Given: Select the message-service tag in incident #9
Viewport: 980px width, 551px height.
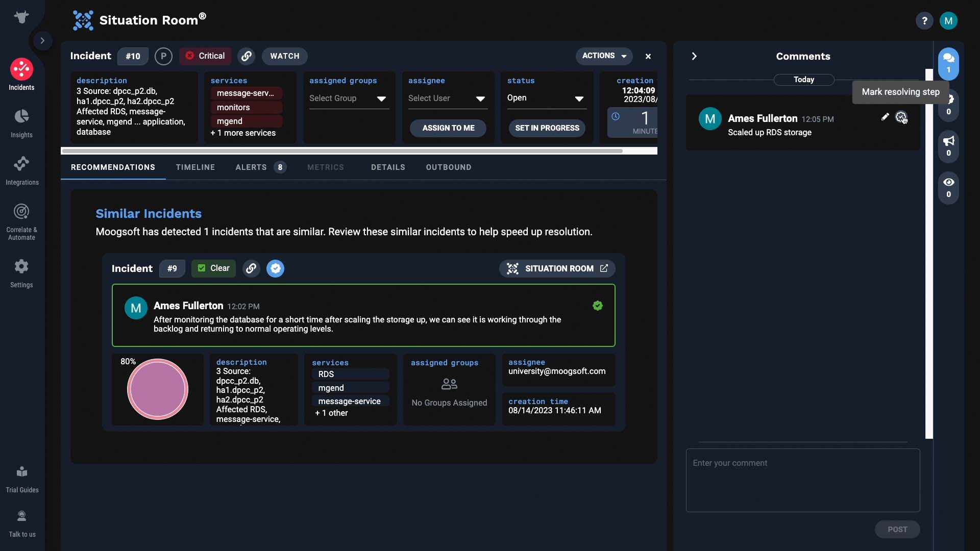Looking at the screenshot, I should 350,401.
